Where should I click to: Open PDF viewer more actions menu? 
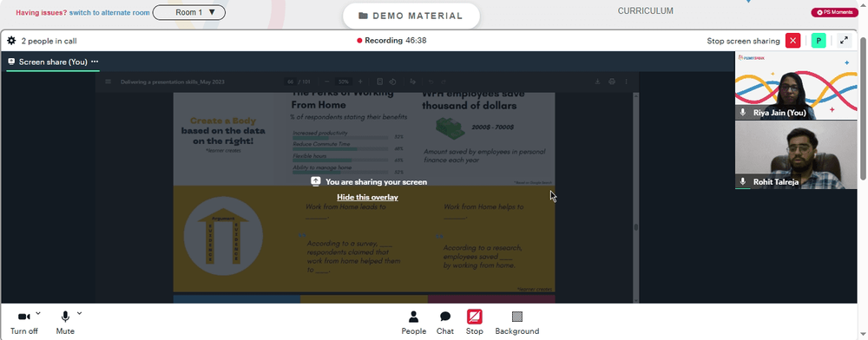click(x=626, y=82)
